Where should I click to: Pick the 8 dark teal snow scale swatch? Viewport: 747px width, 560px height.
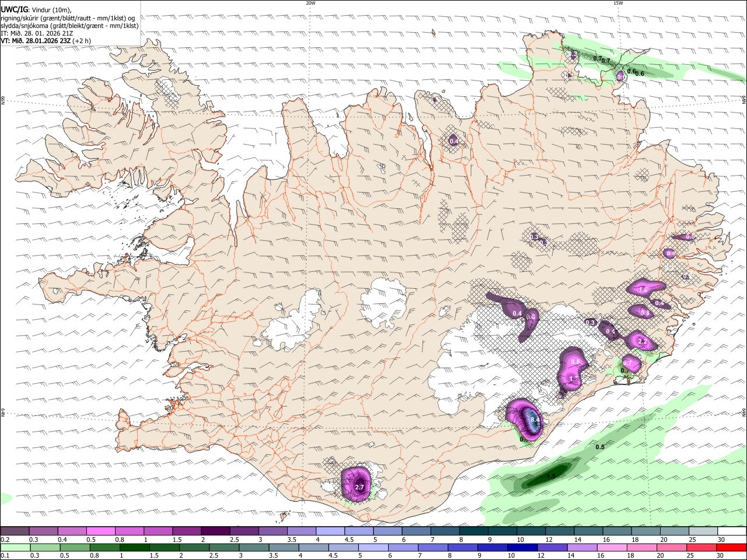point(473,531)
